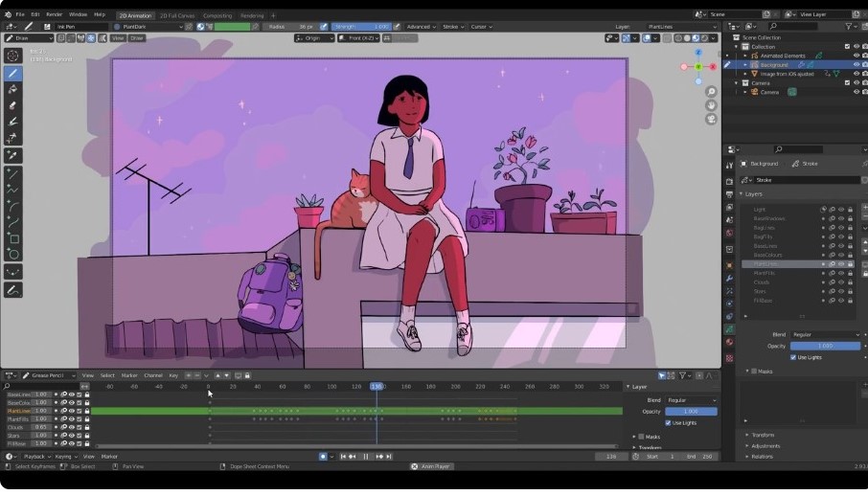Select the Cursor tool at toolbar top
This screenshot has height=495, width=868.
(13, 56)
